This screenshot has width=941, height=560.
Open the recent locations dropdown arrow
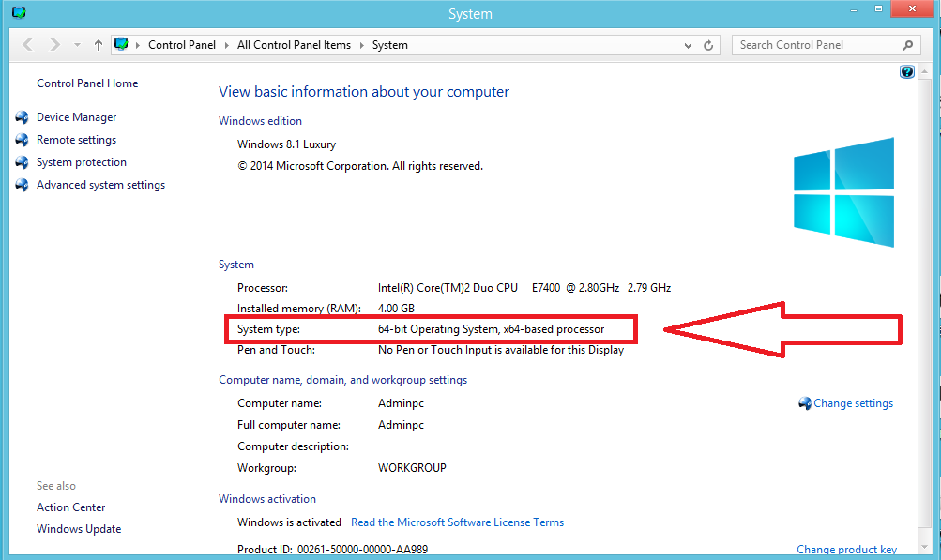(77, 45)
